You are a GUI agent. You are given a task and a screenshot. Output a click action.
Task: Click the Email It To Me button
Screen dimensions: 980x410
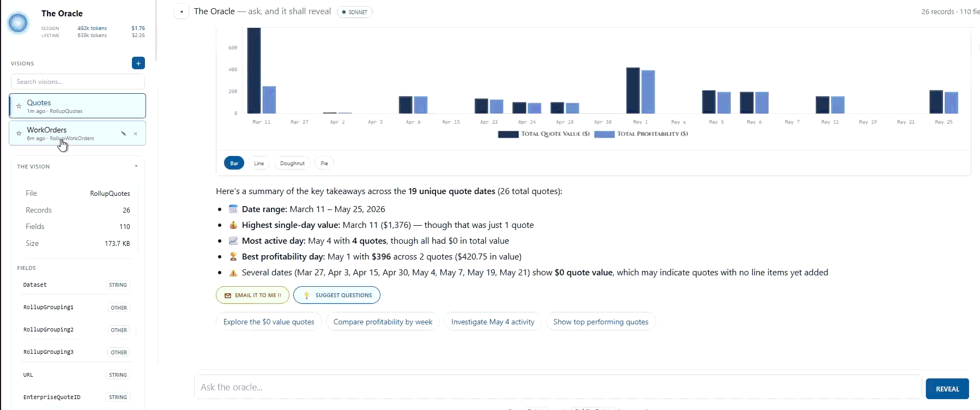tap(252, 295)
